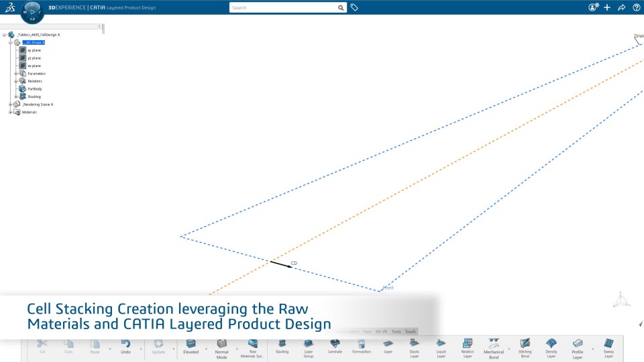Open the Profile Layer dropdown arrow

tap(592, 349)
